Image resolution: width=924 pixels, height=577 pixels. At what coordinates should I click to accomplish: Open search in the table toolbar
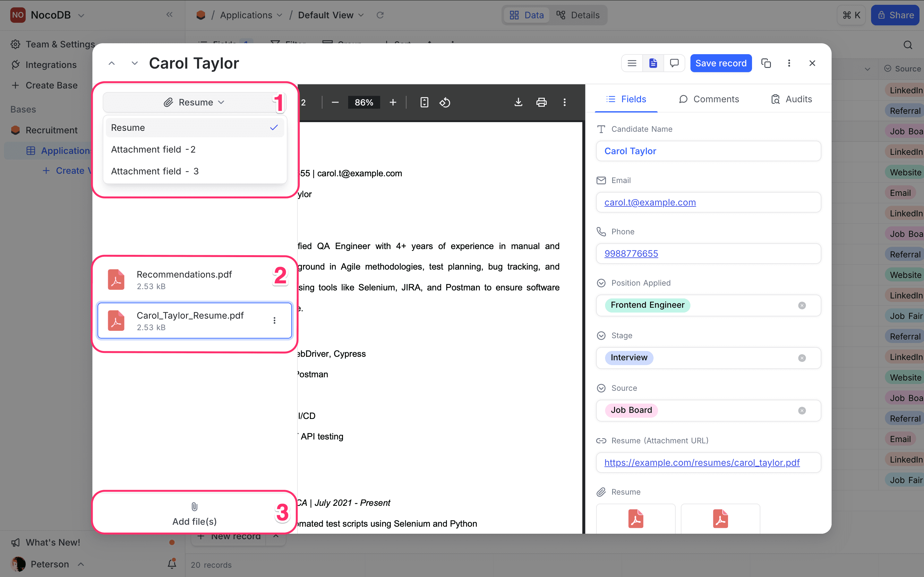[x=908, y=45]
